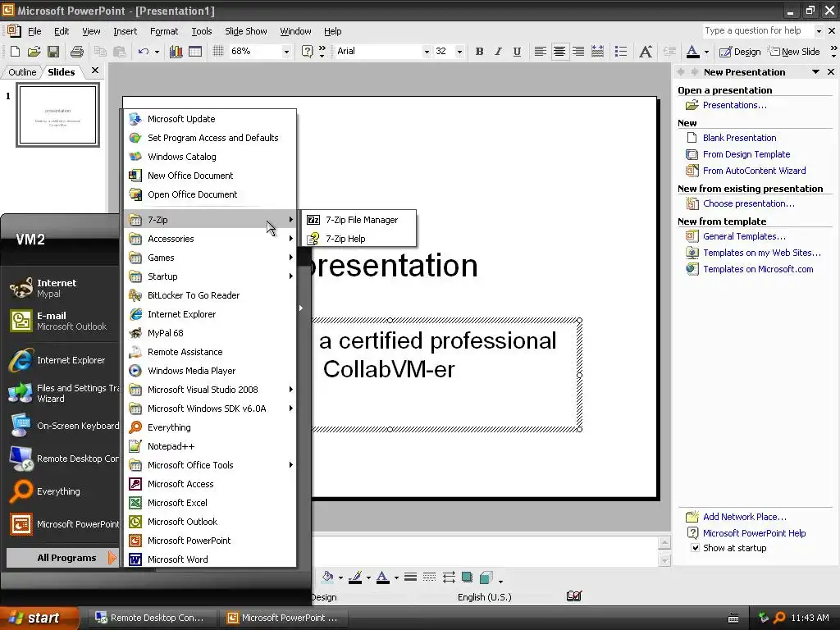Open the Insert menu
840x630 pixels.
(x=125, y=31)
